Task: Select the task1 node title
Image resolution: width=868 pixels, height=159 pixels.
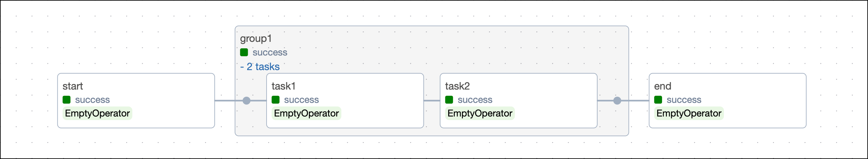Action: pos(283,86)
